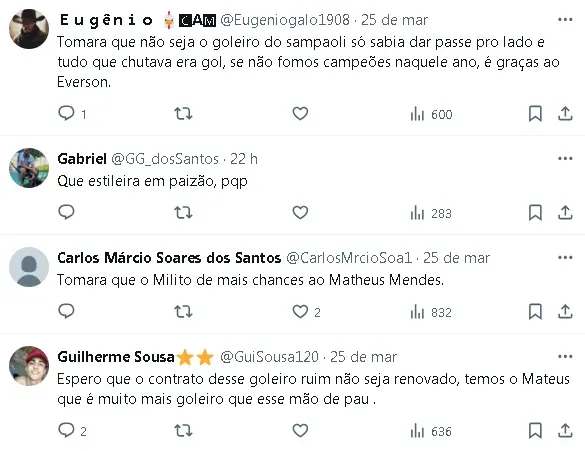585x451 pixels.
Task: Like Carlos Márcio's tweet with 2 likes
Action: [300, 311]
